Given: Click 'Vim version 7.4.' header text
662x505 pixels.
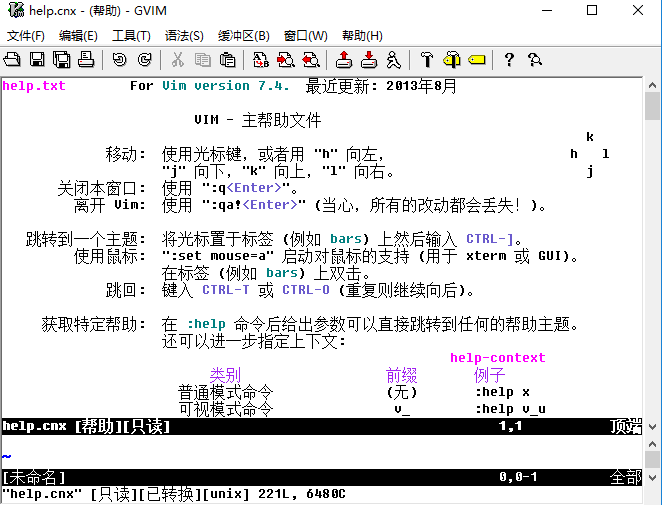Looking at the screenshot, I should click(226, 86).
